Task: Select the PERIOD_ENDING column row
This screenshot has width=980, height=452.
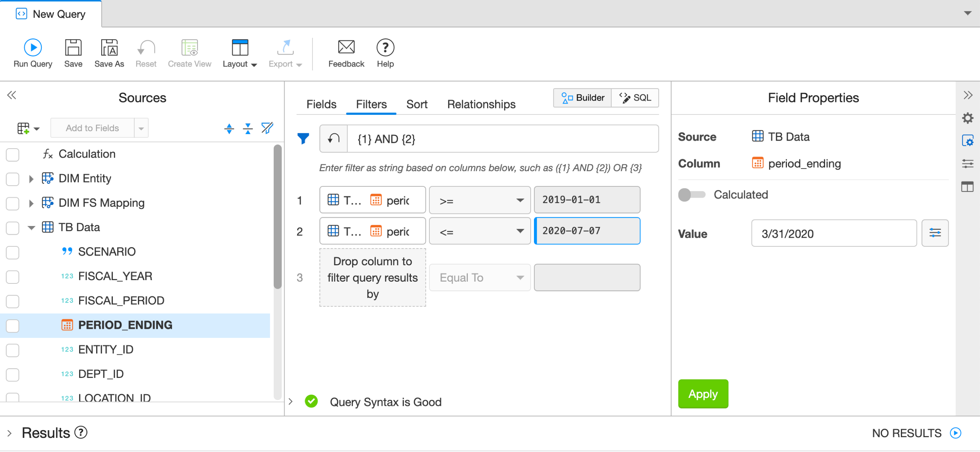Action: pos(135,325)
